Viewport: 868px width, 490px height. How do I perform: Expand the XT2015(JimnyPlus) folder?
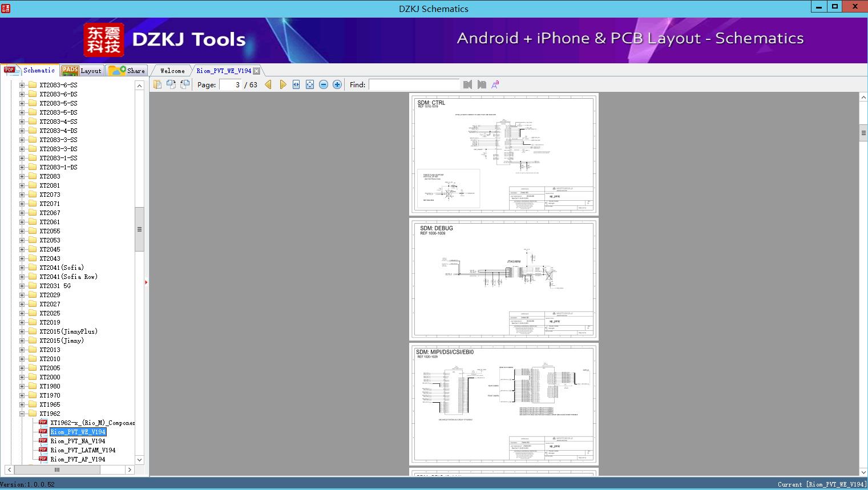(x=22, y=331)
